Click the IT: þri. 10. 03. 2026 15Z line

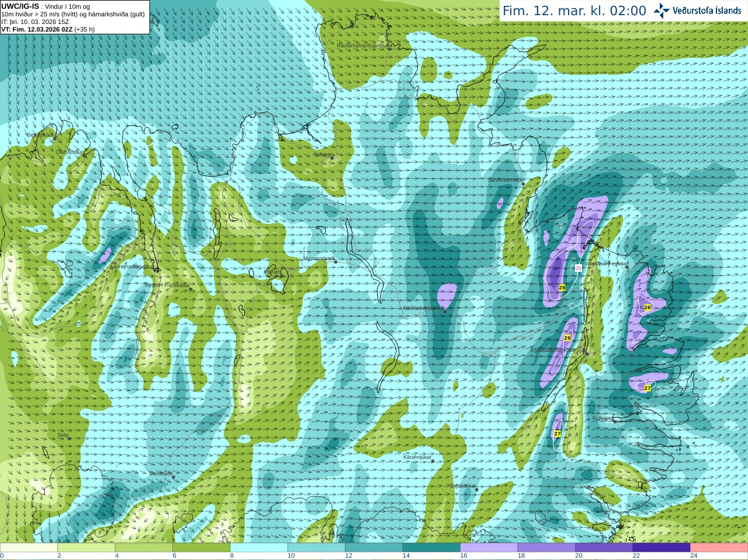pyautogui.click(x=35, y=22)
